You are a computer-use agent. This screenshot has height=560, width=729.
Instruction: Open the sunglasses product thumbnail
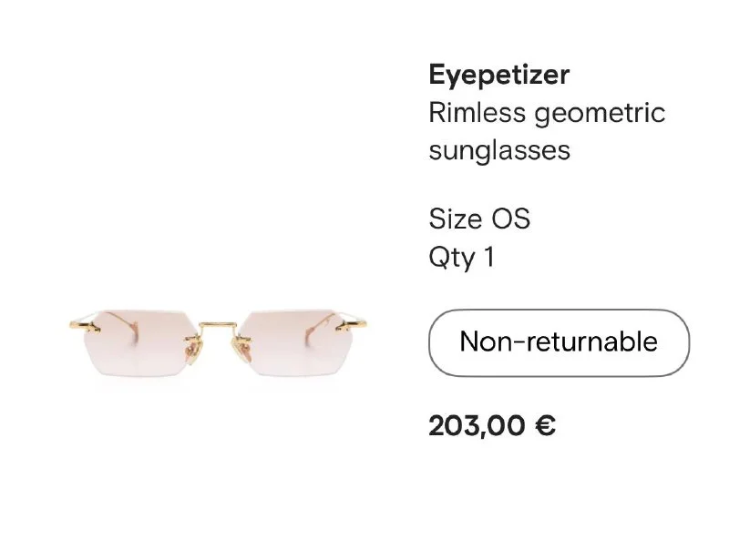(x=219, y=346)
